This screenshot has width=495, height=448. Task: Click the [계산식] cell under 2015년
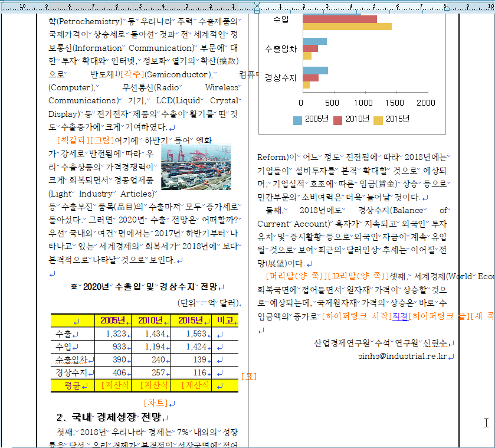click(x=191, y=385)
